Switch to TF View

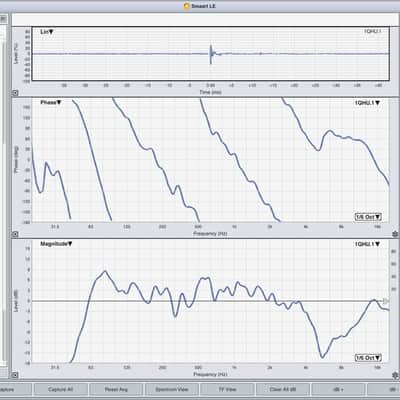[227, 389]
